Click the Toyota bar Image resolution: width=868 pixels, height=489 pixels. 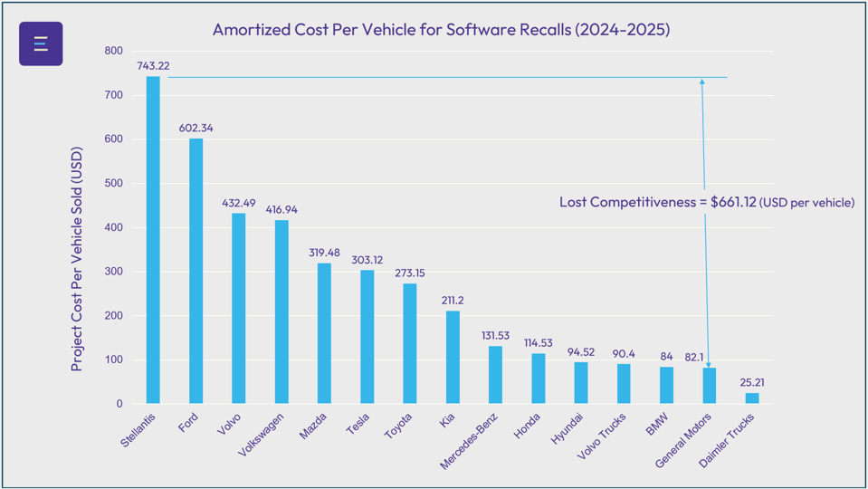[x=409, y=343]
